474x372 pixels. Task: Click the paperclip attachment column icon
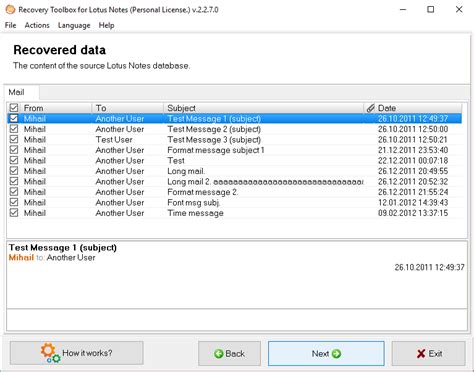370,108
